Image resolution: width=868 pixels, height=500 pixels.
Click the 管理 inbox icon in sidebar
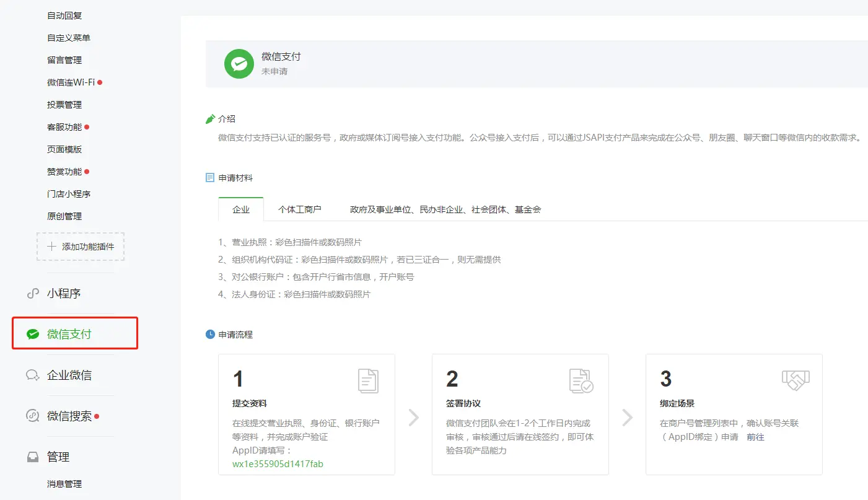click(33, 457)
